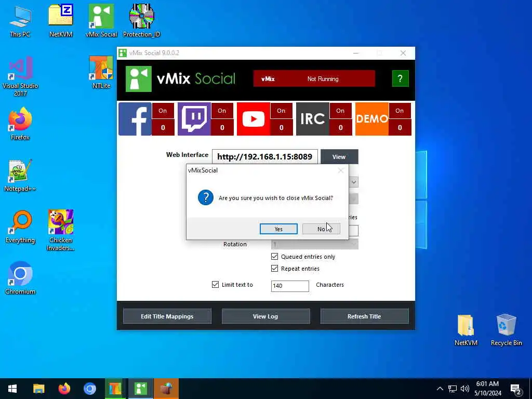Screen dimensions: 532x399
Task: Click the vMix Not Running status bar
Action: tap(314, 79)
